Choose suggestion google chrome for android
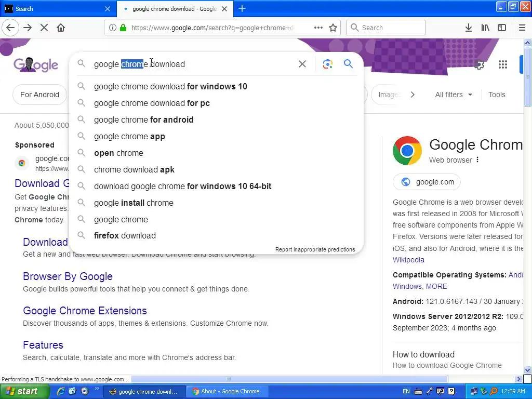The image size is (532, 399). point(216,120)
